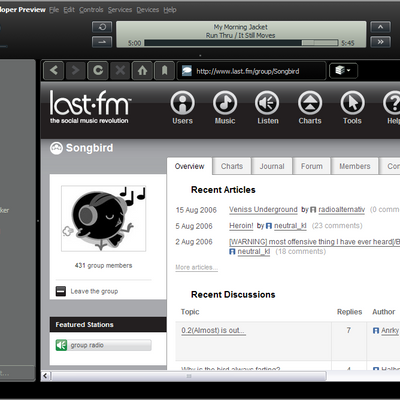Reload the page with the refresh button
Image resolution: width=400 pixels, height=400 pixels.
tap(98, 70)
